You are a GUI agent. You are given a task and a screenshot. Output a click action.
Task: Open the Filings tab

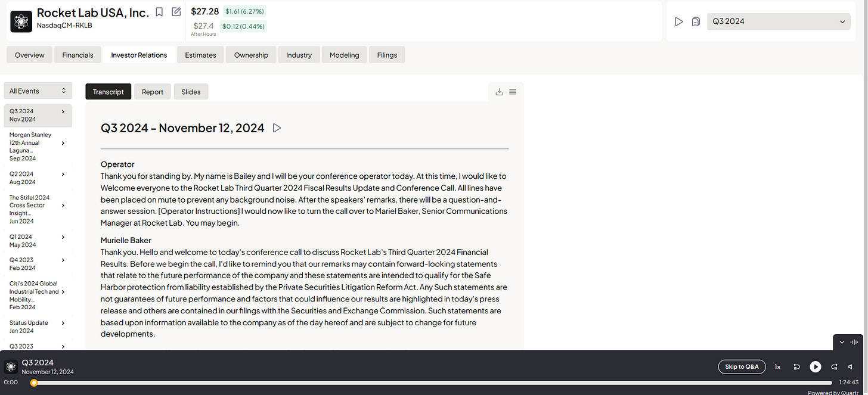[x=387, y=55]
